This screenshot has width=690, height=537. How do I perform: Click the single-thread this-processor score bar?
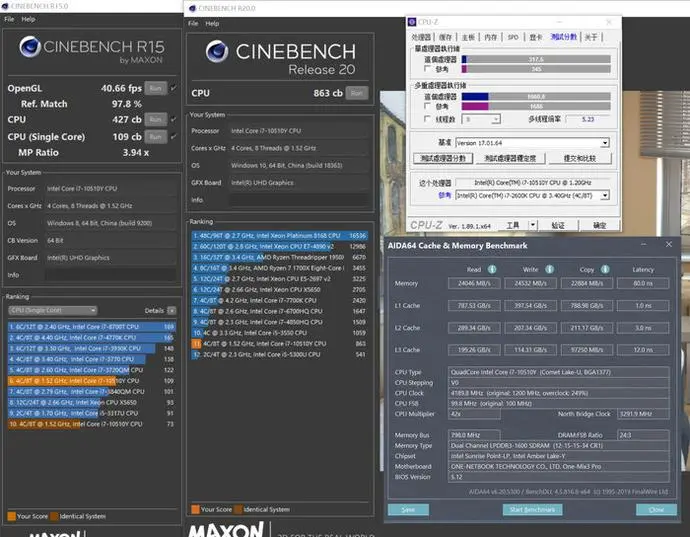point(536,59)
